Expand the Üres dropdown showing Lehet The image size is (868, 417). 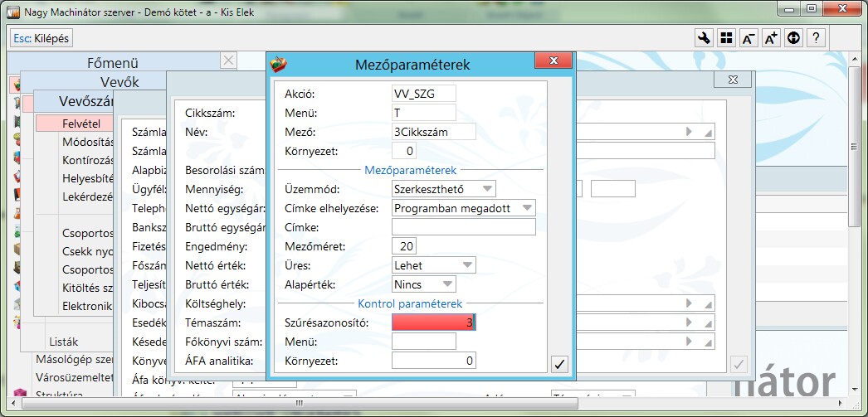(433, 265)
